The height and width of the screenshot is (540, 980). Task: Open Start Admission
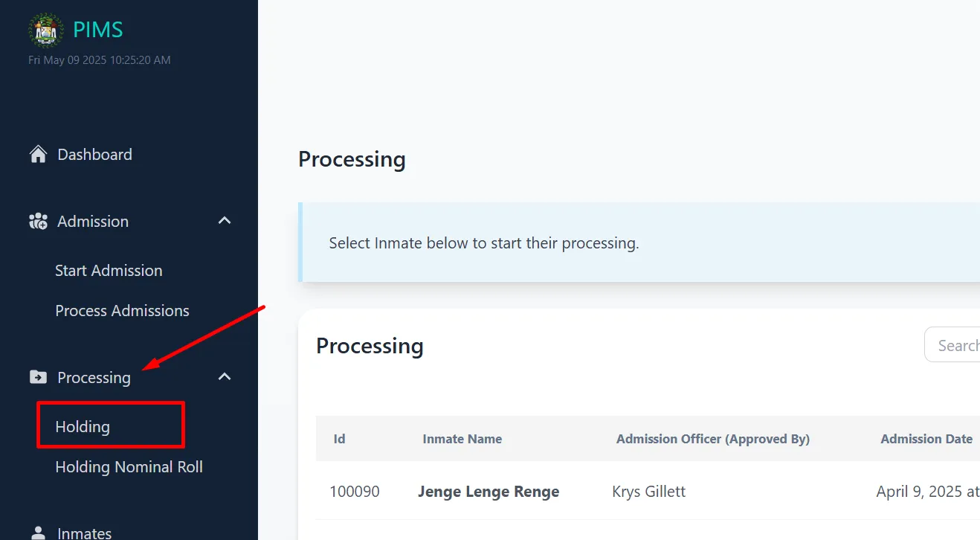pos(109,270)
